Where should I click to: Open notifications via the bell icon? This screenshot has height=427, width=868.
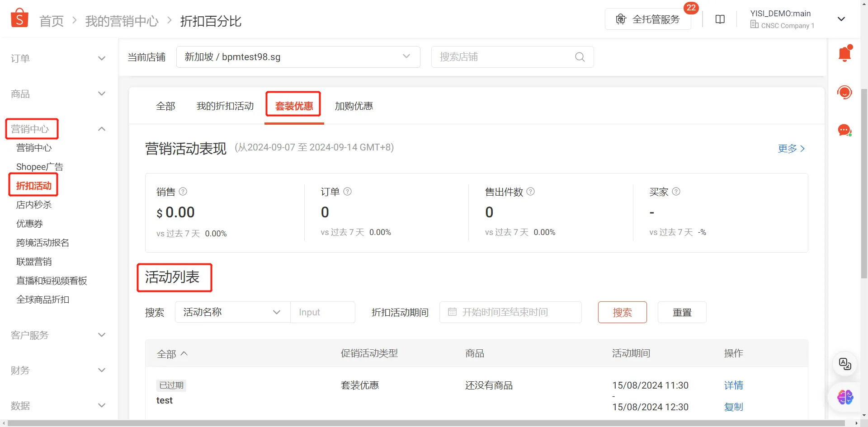(844, 53)
